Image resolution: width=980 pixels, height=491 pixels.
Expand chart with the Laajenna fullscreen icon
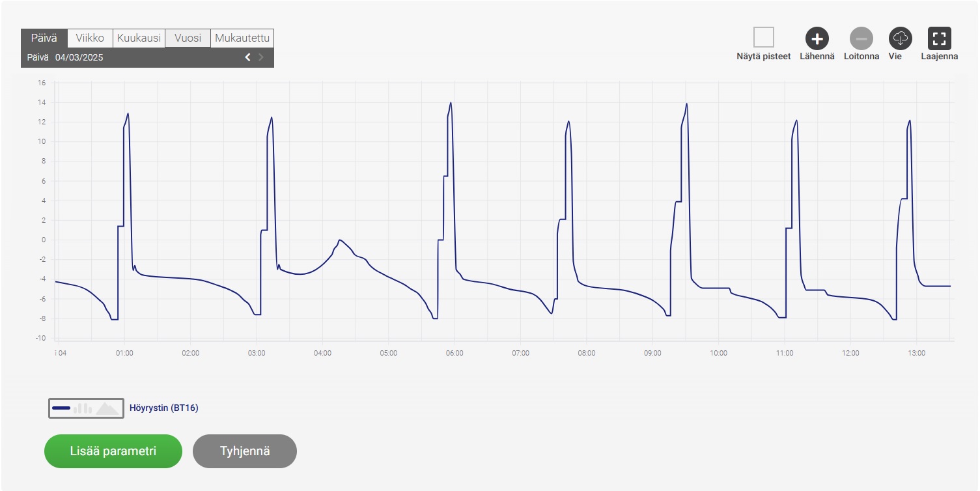pyautogui.click(x=939, y=38)
